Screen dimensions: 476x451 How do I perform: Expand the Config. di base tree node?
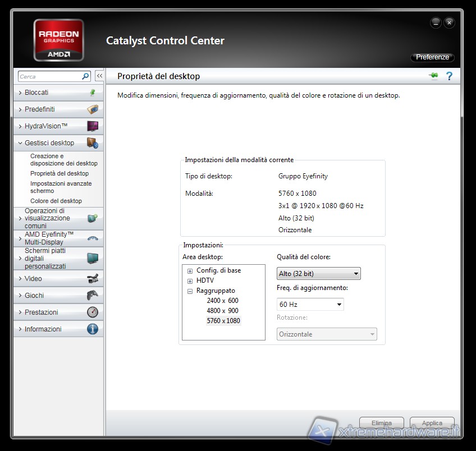click(x=190, y=271)
